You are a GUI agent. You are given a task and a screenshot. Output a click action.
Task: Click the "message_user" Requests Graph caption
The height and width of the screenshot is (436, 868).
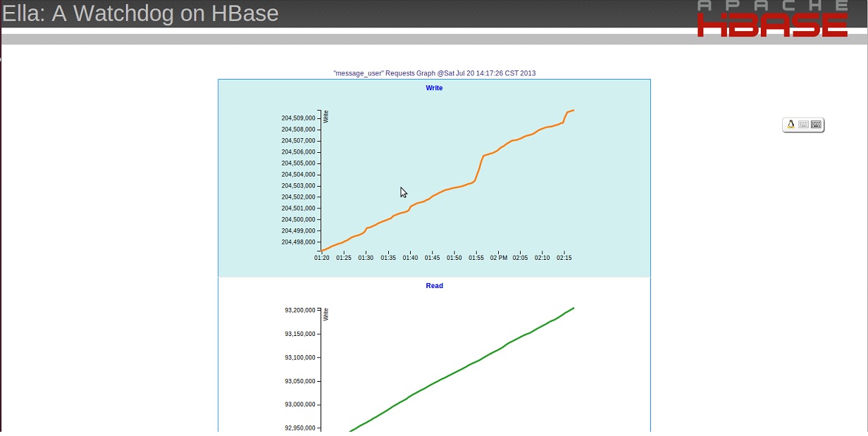(434, 73)
